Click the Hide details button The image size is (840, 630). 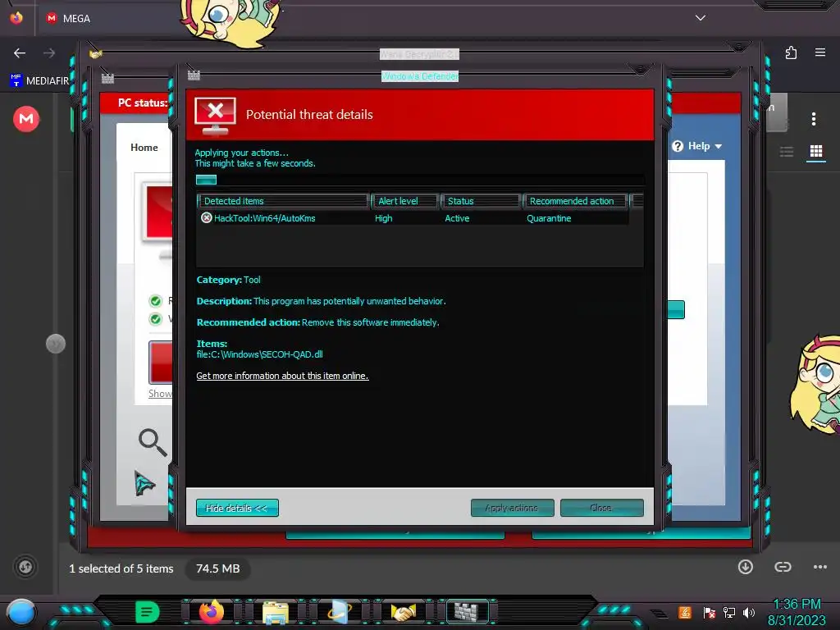(237, 508)
